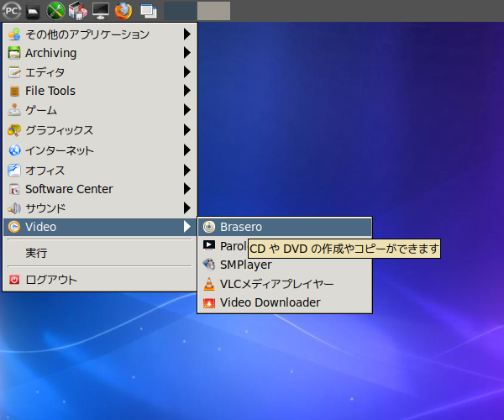Open the ゲーム submenu

100,110
